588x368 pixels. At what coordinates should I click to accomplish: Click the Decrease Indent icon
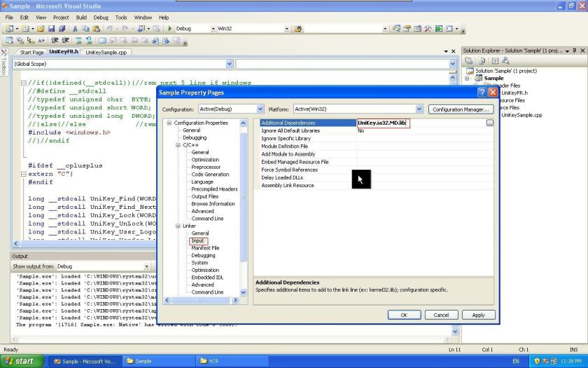(x=55, y=41)
